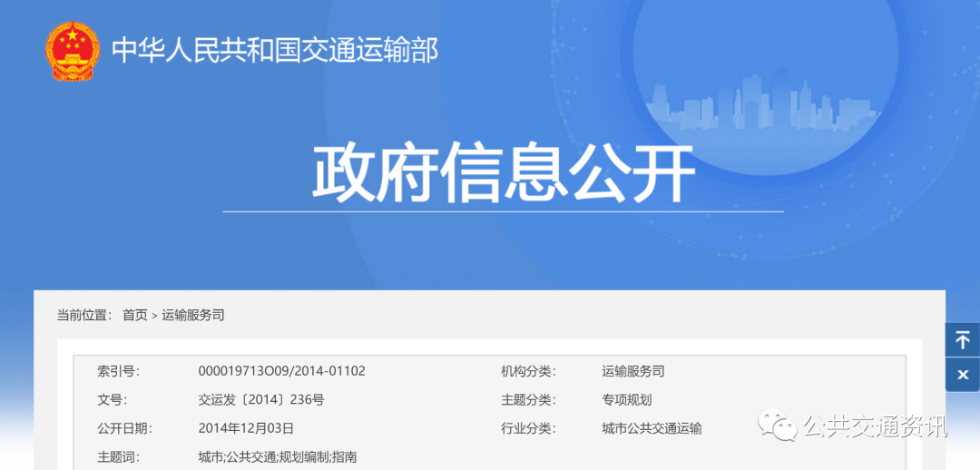980x470 pixels.
Task: Click the 行业分类 label
Action: (528, 429)
